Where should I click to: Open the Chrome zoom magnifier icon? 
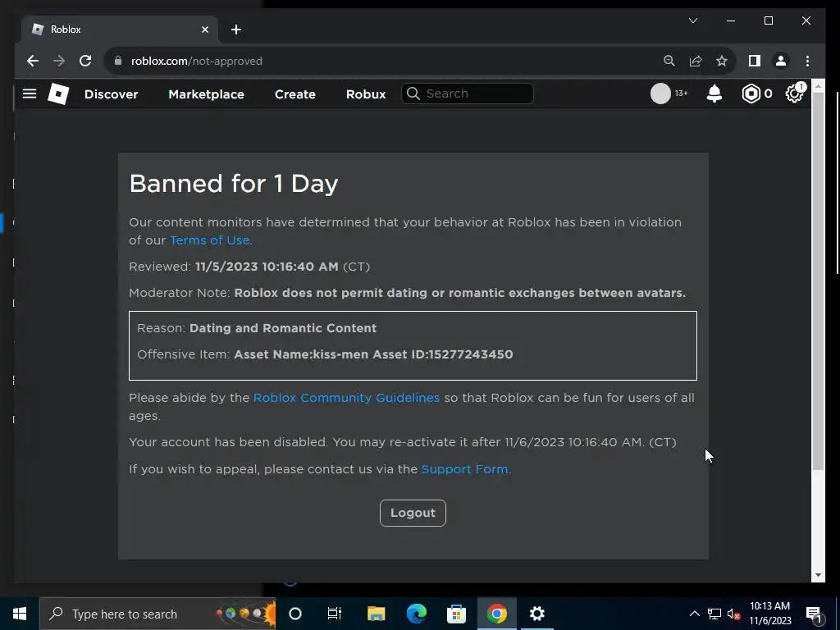[669, 61]
